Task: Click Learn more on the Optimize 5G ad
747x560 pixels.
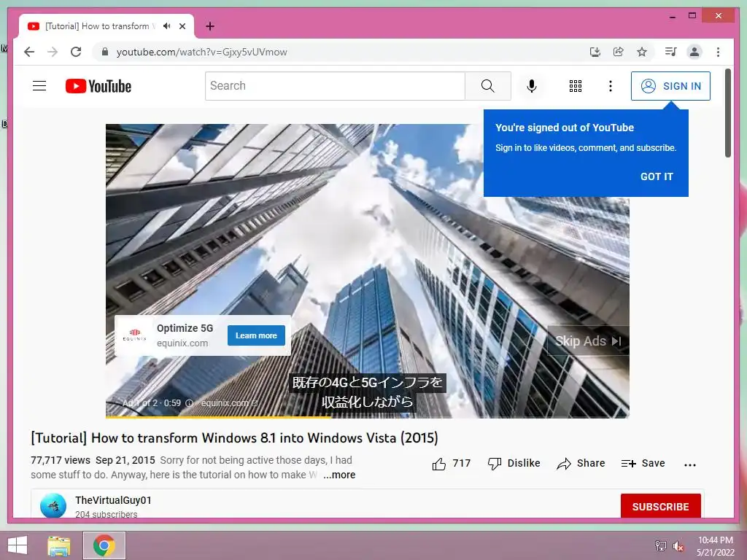Action: [256, 335]
